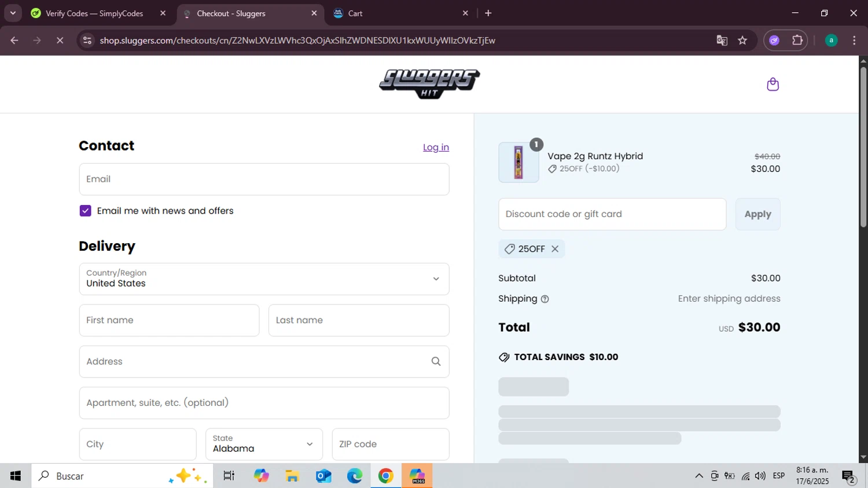Image resolution: width=868 pixels, height=488 pixels.
Task: Click the Sluggers Hit logo
Action: [x=429, y=84]
